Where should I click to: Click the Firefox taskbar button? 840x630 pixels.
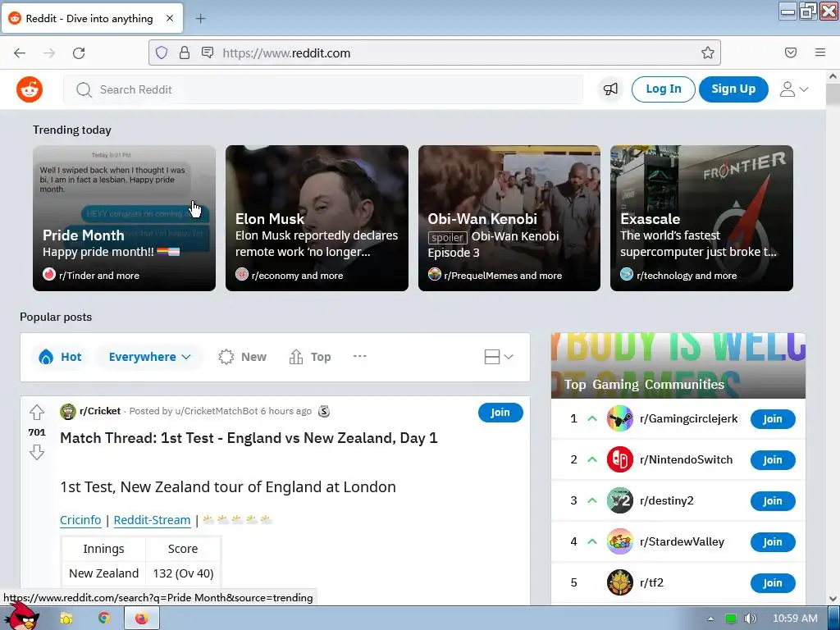[141, 619]
